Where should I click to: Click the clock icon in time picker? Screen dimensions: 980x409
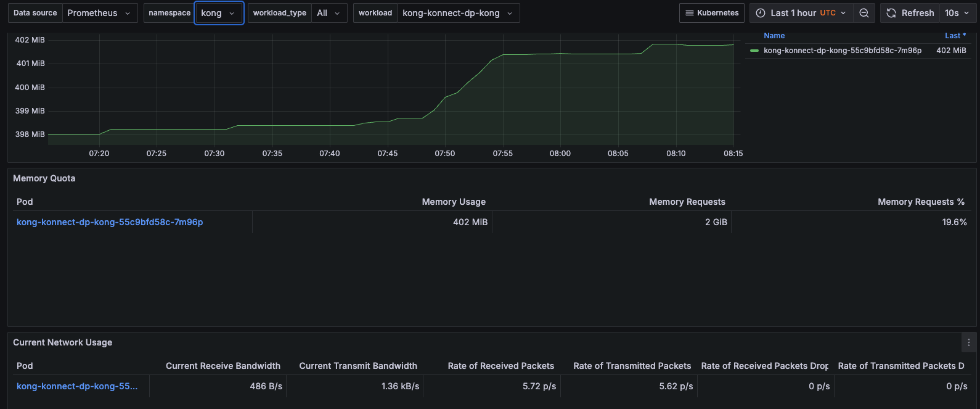(x=761, y=13)
